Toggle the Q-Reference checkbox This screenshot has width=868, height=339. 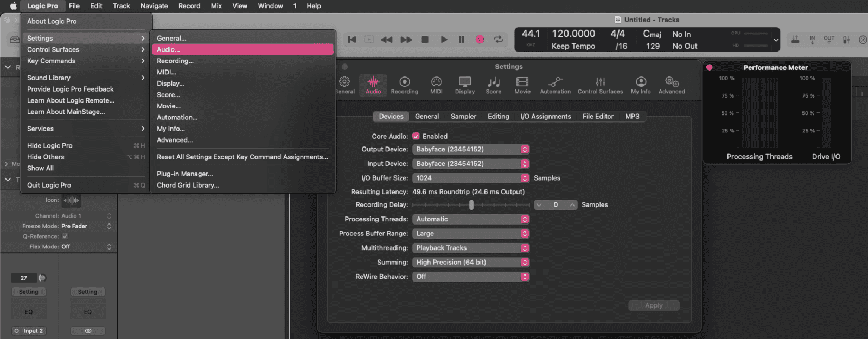[x=65, y=236]
